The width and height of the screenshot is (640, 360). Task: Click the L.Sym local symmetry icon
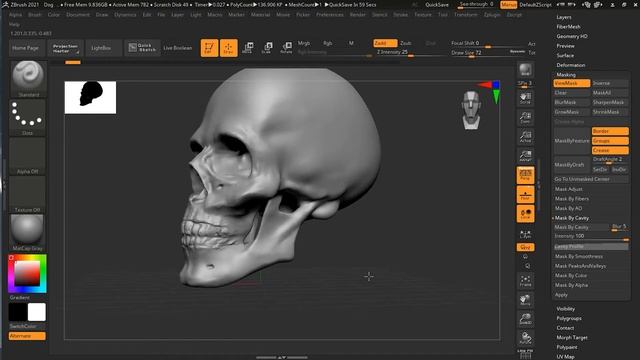click(525, 234)
